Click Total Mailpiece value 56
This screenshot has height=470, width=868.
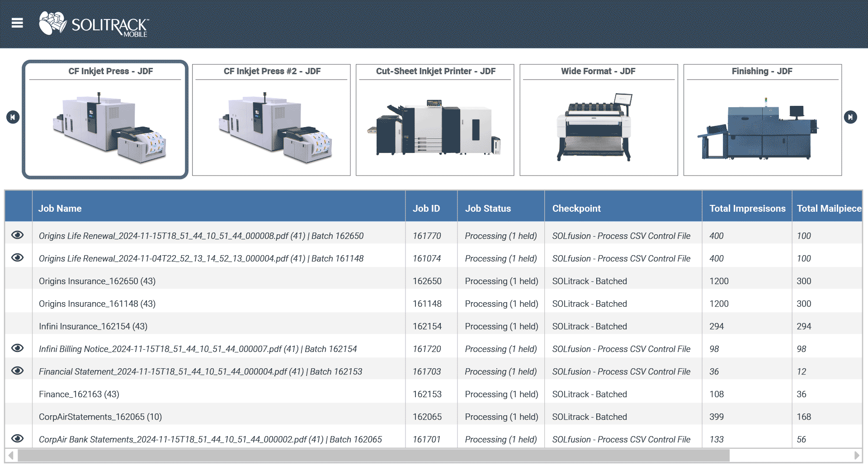click(801, 439)
